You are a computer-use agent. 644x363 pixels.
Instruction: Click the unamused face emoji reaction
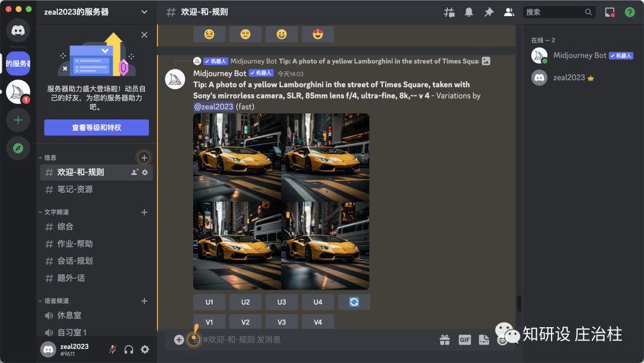(x=245, y=35)
